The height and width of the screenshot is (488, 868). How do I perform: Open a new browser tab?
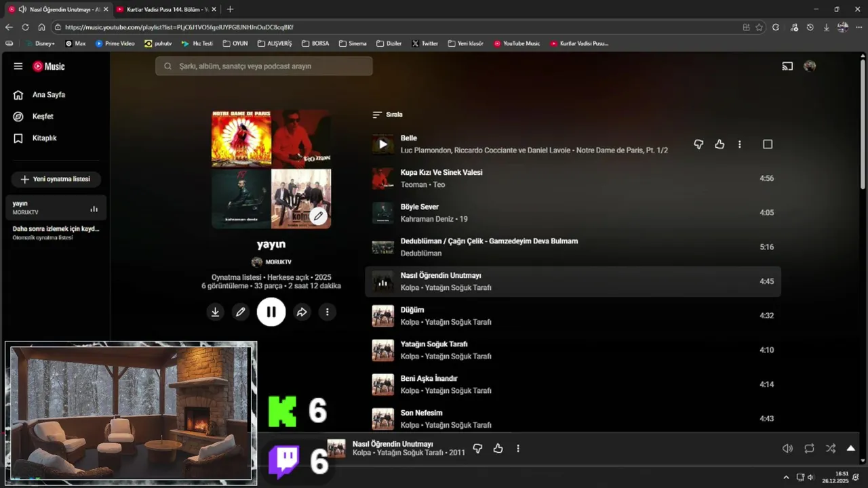230,9
